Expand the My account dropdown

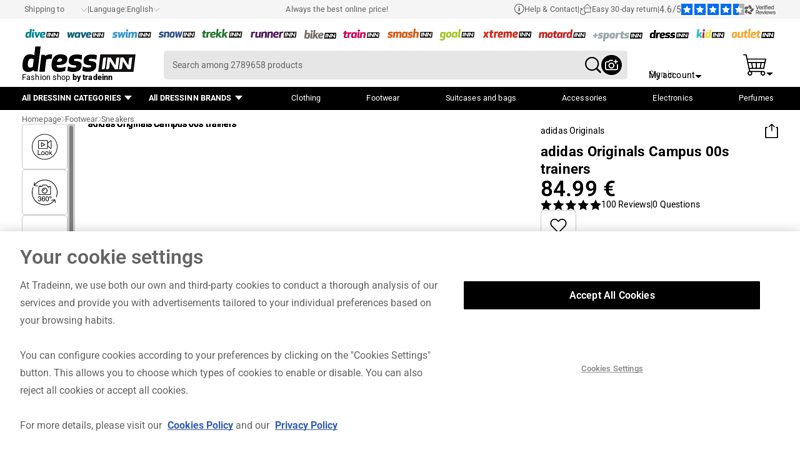674,75
